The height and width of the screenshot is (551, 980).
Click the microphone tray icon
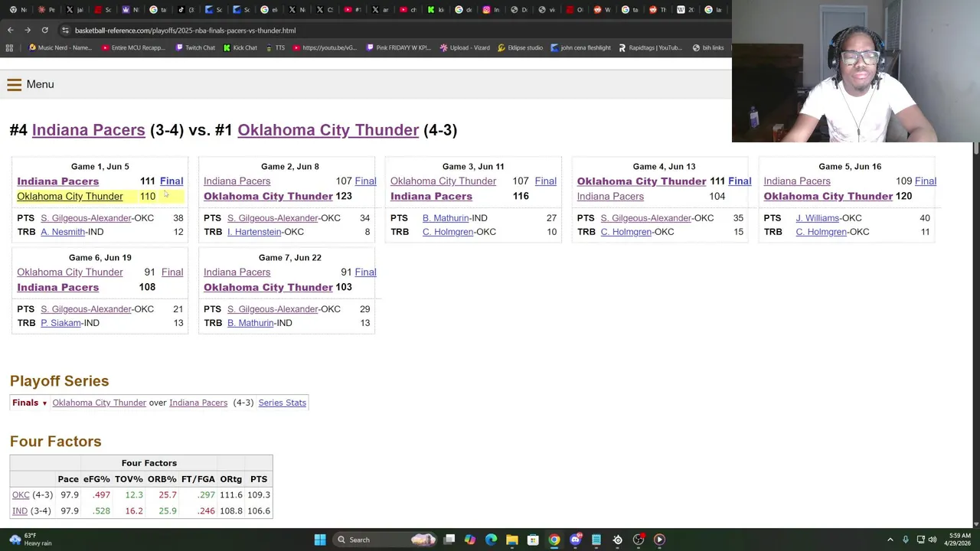[906, 540]
